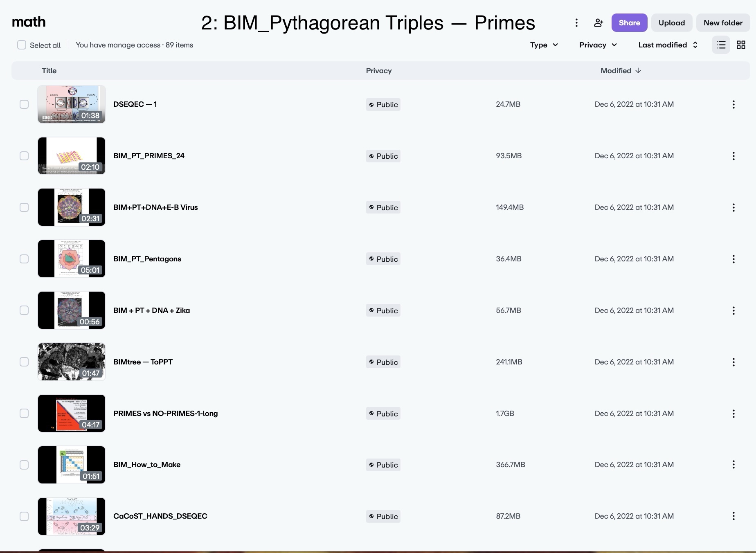Open more options for BIM+PT+DNA+E-B Virus

click(x=733, y=208)
